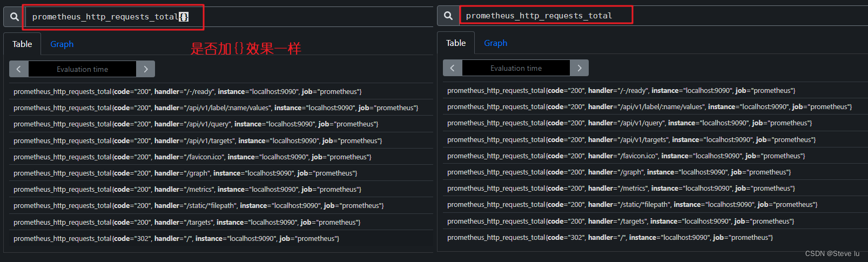Viewport: 868px width, 262px height.
Task: Step evaluation time back in right panel
Action: (453, 68)
